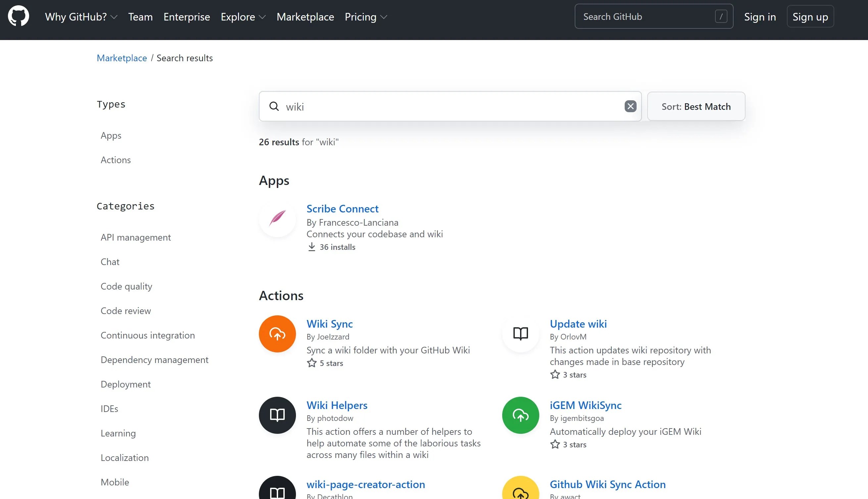Click the magnifying glass in the wiki search bar
The width and height of the screenshot is (868, 499).
point(274,107)
